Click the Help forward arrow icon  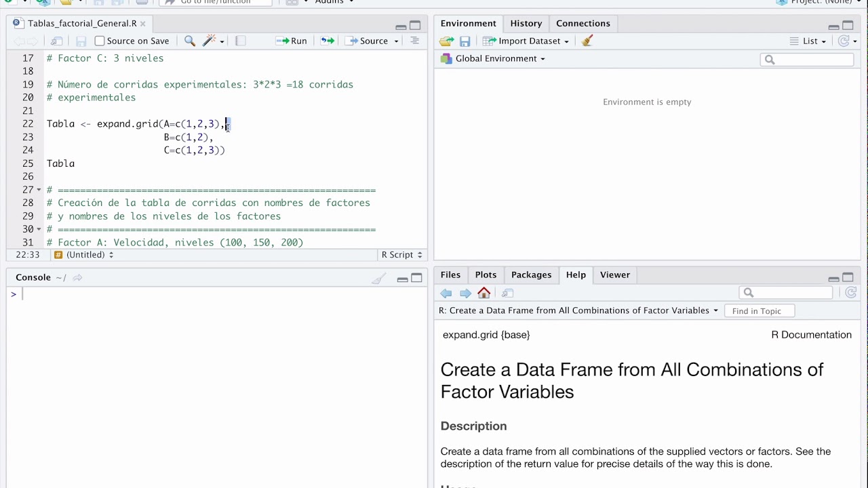pos(465,293)
